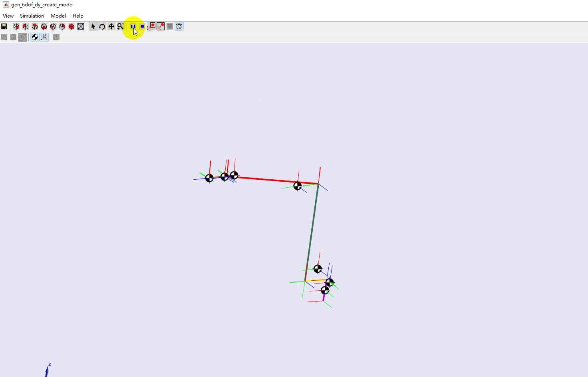The image size is (588, 377).
Task: Toggle body coordinate axes display
Action: coord(44,37)
